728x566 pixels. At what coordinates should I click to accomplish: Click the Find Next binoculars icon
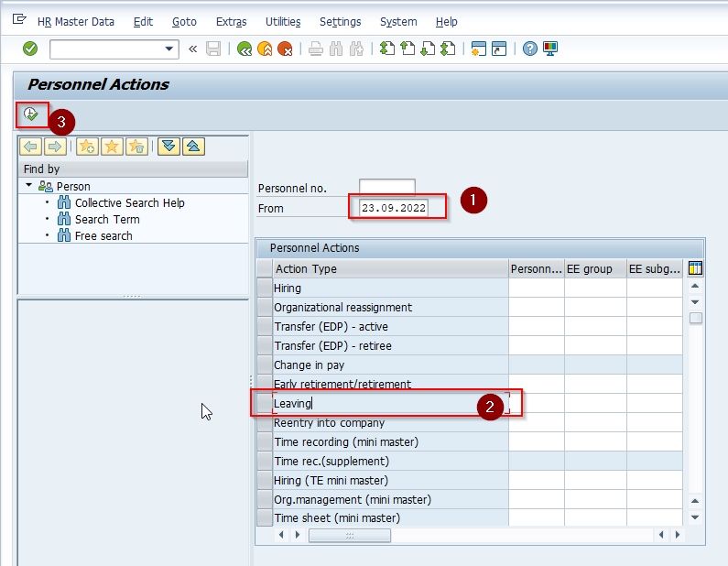coord(356,49)
